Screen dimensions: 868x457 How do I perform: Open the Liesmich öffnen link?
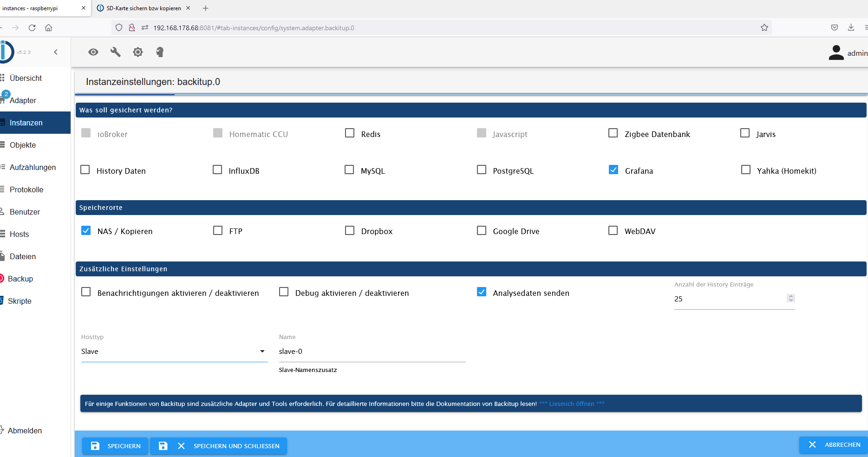click(x=572, y=404)
